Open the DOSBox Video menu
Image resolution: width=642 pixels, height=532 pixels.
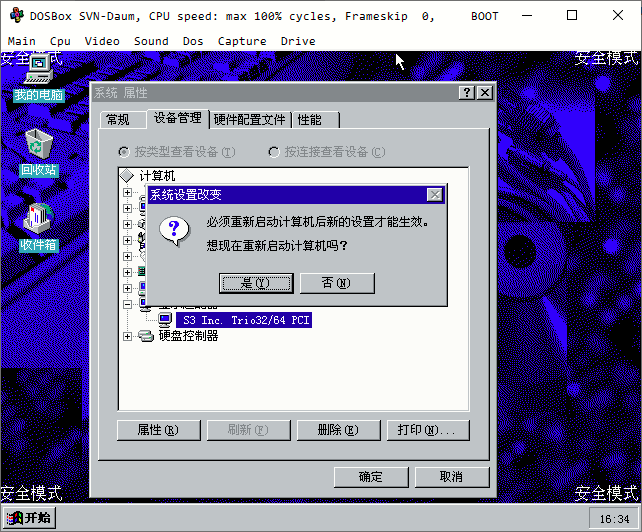(x=102, y=41)
